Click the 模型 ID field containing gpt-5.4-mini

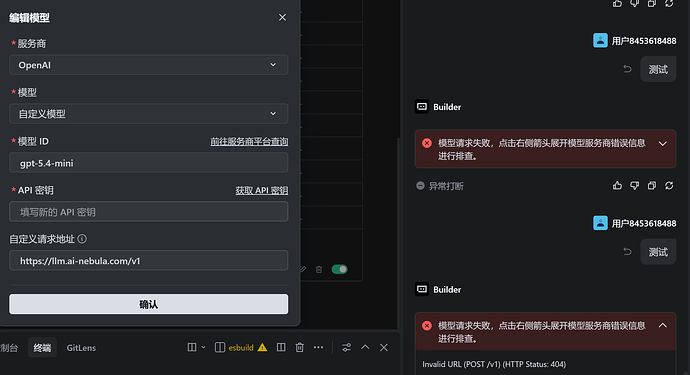tap(149, 163)
